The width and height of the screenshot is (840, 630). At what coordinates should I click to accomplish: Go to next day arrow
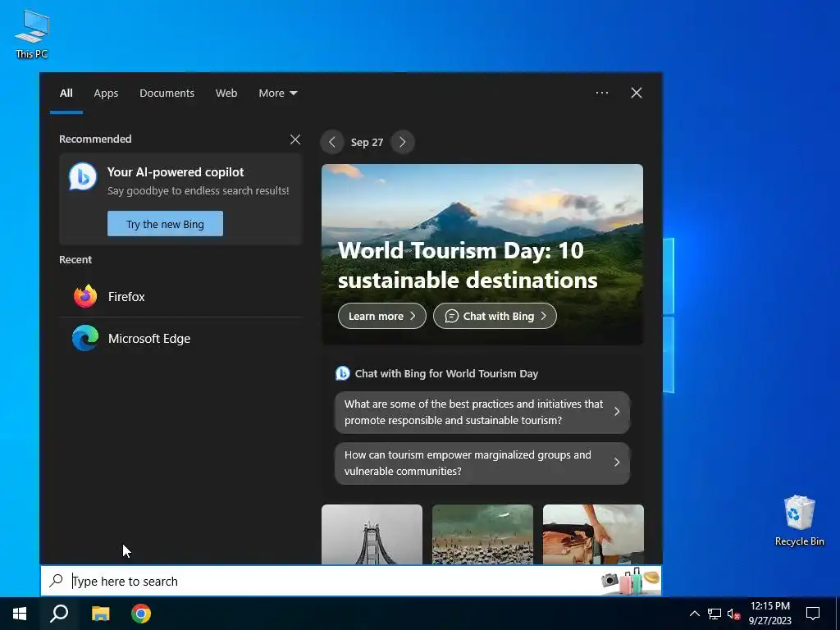402,142
